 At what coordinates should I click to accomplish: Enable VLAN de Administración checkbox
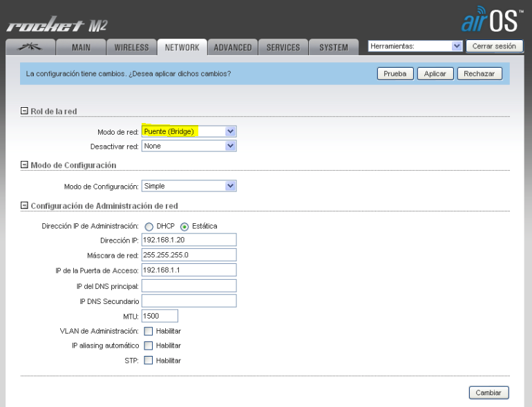[149, 331]
